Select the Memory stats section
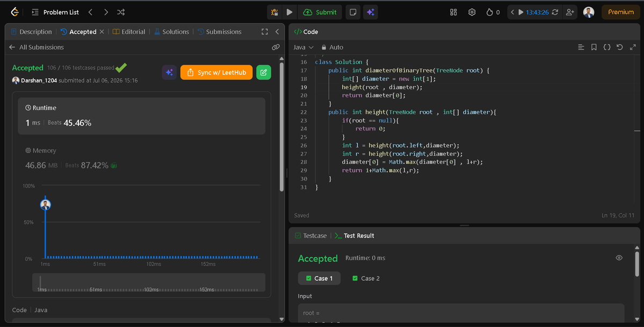This screenshot has height=327, width=644. tap(141, 158)
